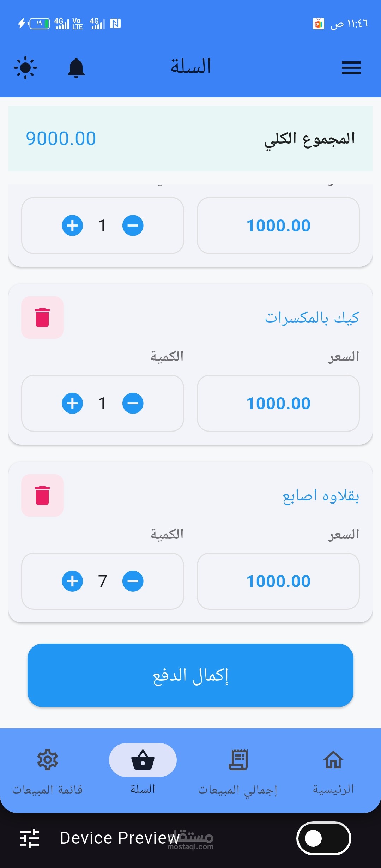The image size is (381, 868).
Task: Tap the كيك بالمكسرات product name
Action: pos(312,318)
